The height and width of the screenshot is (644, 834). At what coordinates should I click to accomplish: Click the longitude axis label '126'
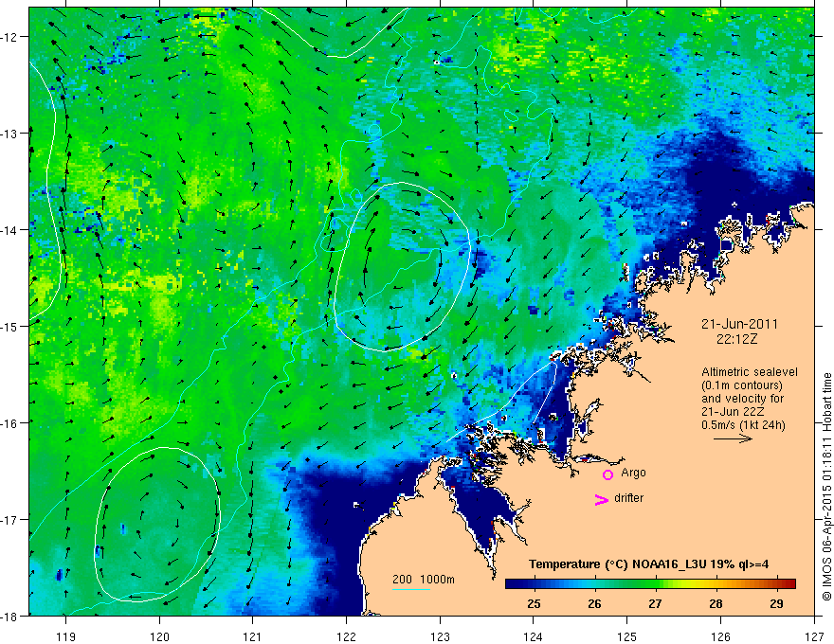click(720, 636)
